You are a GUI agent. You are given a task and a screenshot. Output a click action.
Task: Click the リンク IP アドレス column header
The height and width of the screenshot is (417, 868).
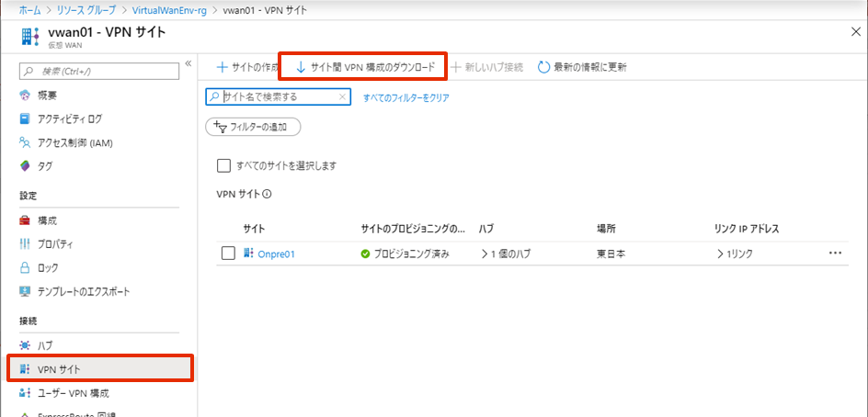pyautogui.click(x=748, y=229)
